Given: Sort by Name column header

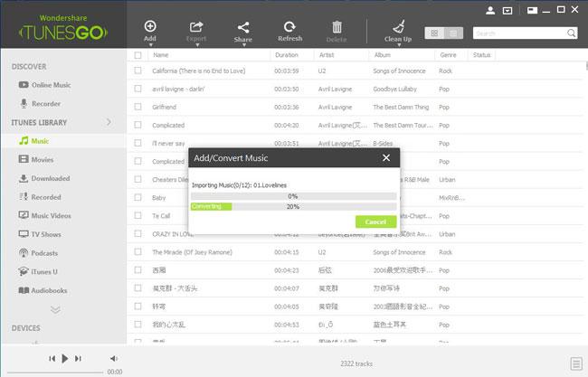Looking at the screenshot, I should pos(160,55).
